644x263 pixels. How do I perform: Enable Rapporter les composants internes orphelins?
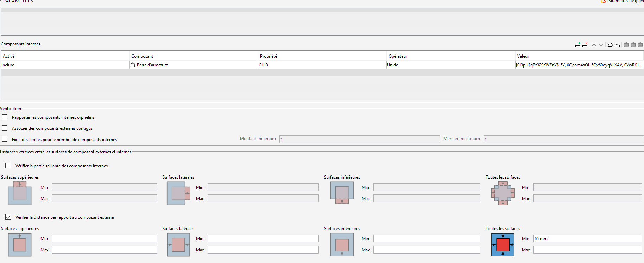click(x=5, y=117)
